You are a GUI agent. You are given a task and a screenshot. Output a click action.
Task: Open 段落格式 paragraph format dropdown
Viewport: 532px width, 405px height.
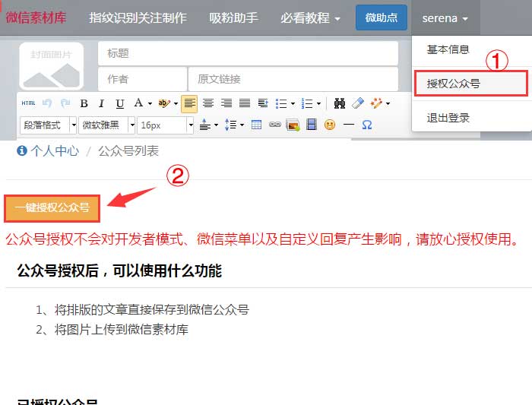[48, 125]
